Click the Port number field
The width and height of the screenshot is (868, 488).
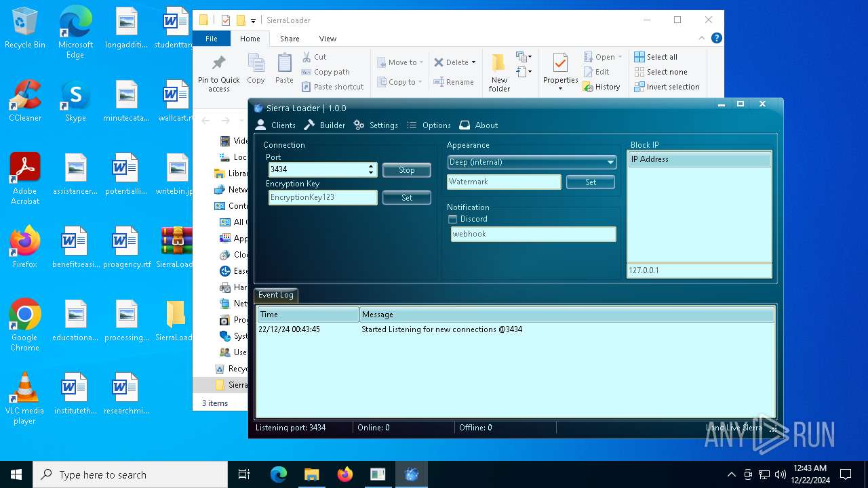click(317, 169)
